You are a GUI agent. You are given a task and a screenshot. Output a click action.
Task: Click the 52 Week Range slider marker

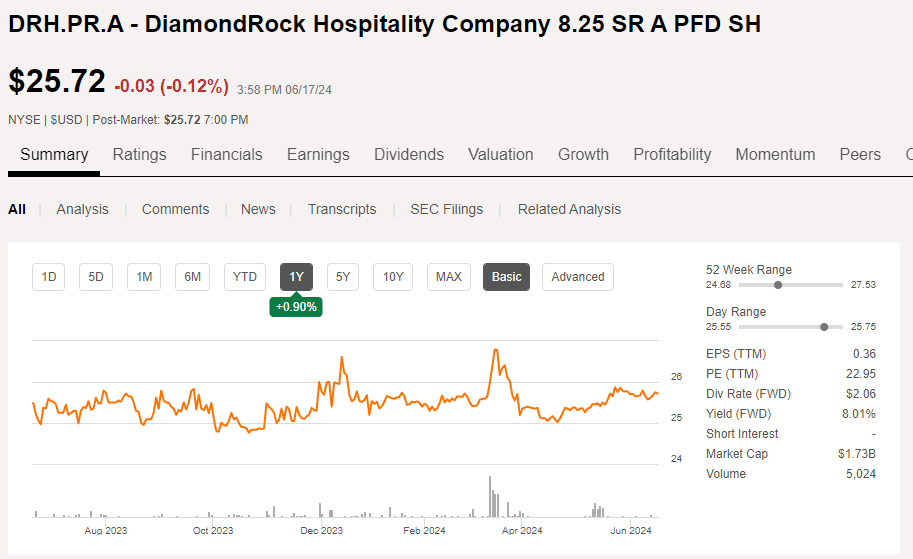click(x=778, y=285)
